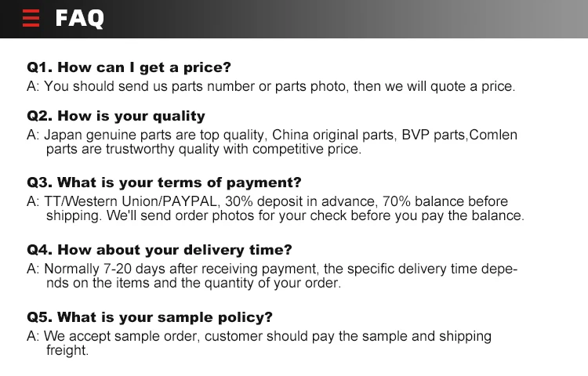588x376 pixels.
Task: Click the 'send order photos for your check' line
Action: (x=285, y=215)
